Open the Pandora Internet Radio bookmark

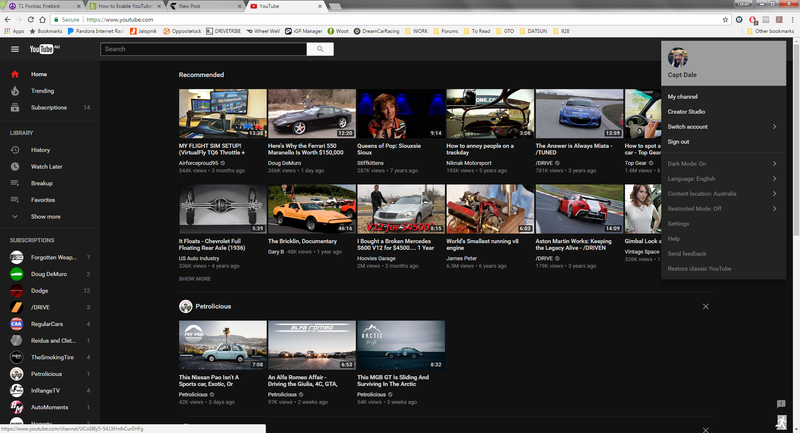click(x=96, y=31)
